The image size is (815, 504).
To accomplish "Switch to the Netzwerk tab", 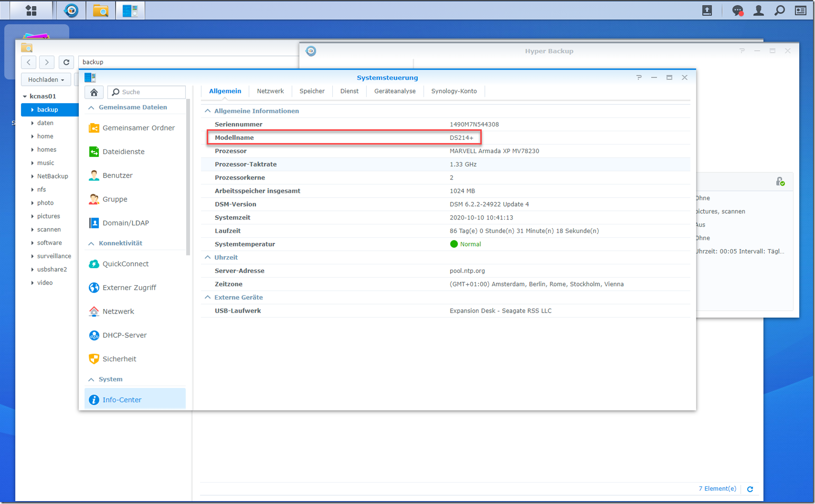I will pos(270,91).
